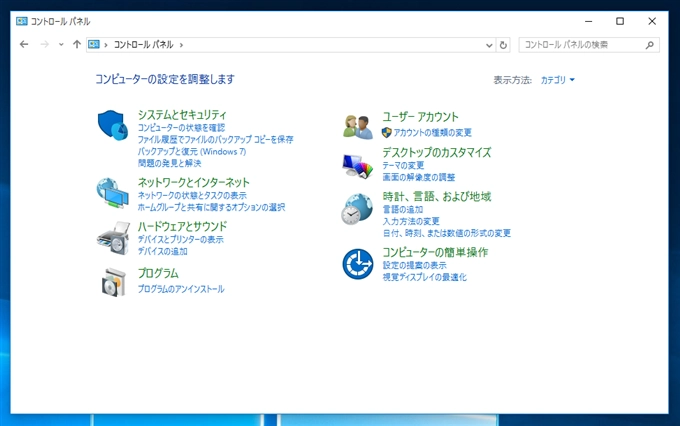Click the search magnifier icon
The width and height of the screenshot is (680, 426).
pos(649,45)
